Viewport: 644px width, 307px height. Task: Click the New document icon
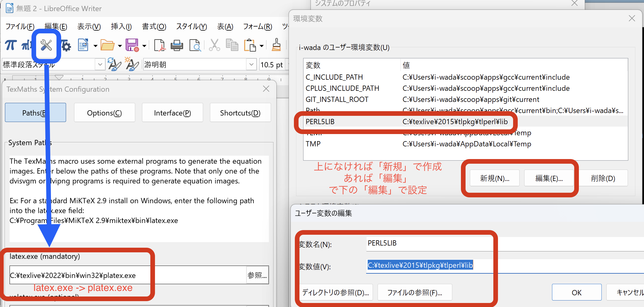(x=83, y=45)
